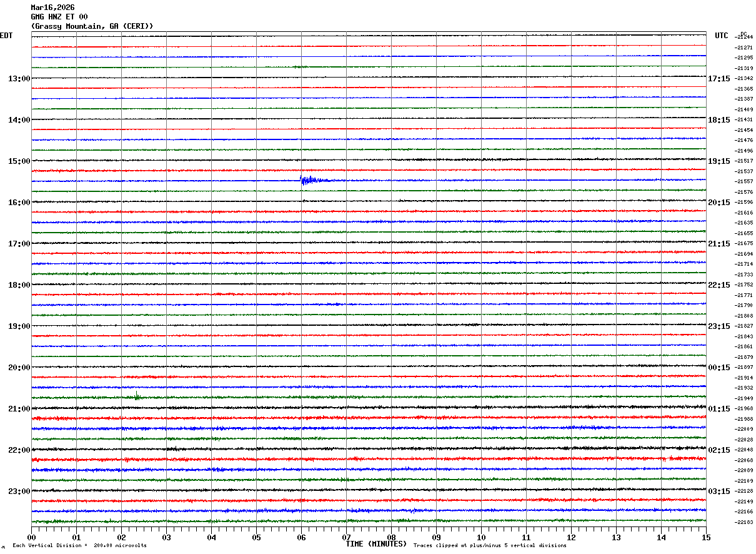This screenshot has height=554, width=756.
Task: Select the 22:00 EDT time label
Action: (19, 450)
